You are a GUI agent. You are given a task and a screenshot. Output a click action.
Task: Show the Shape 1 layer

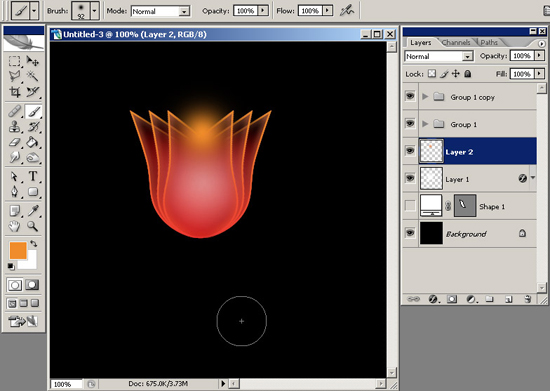(x=410, y=206)
